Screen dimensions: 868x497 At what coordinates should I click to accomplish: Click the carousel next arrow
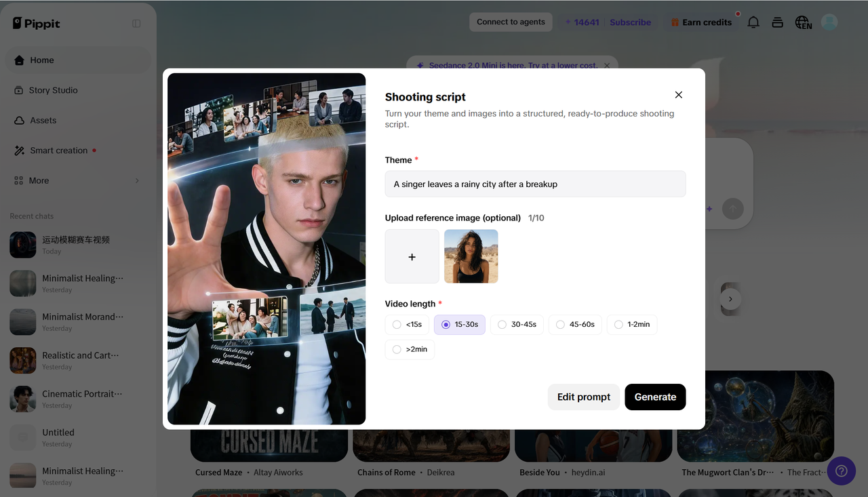coord(730,299)
